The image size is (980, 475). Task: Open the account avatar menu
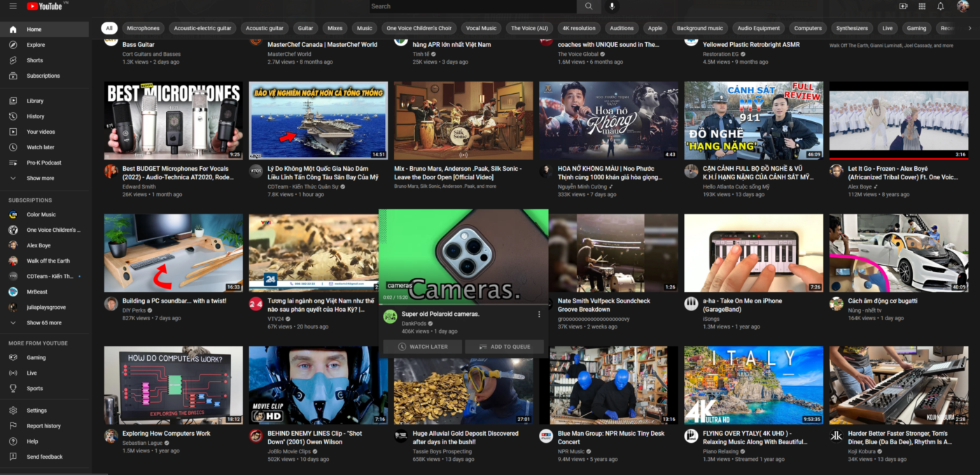tap(962, 6)
